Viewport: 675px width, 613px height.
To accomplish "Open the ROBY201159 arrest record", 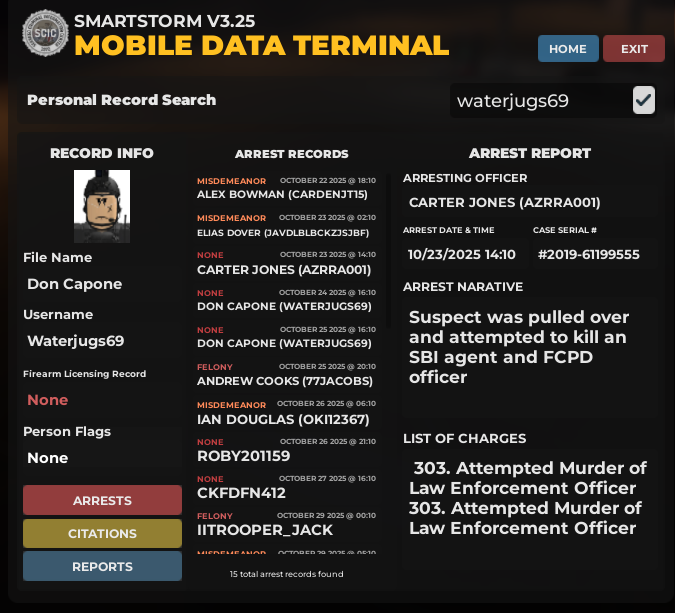I will click(286, 449).
